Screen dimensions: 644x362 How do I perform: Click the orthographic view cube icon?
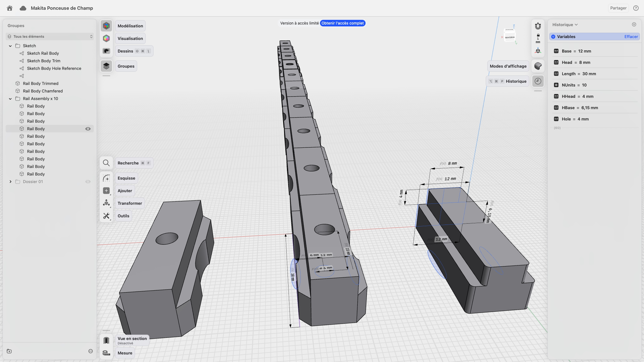point(538,51)
